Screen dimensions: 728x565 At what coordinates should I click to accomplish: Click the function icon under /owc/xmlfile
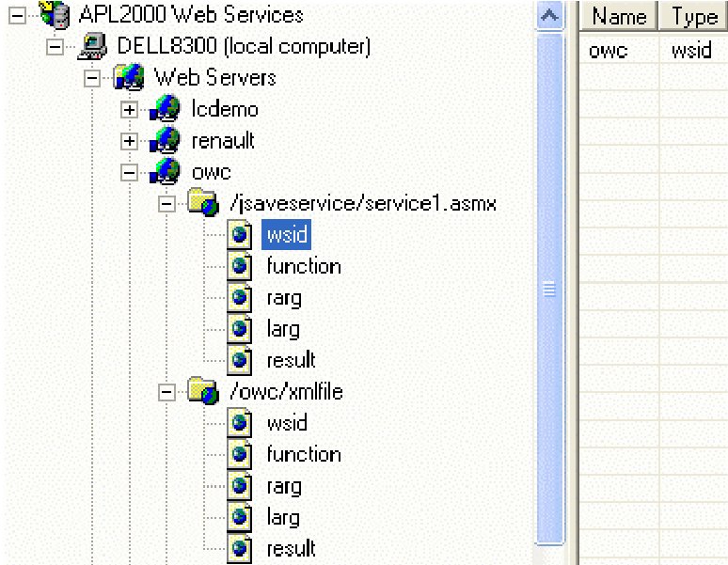[240, 455]
